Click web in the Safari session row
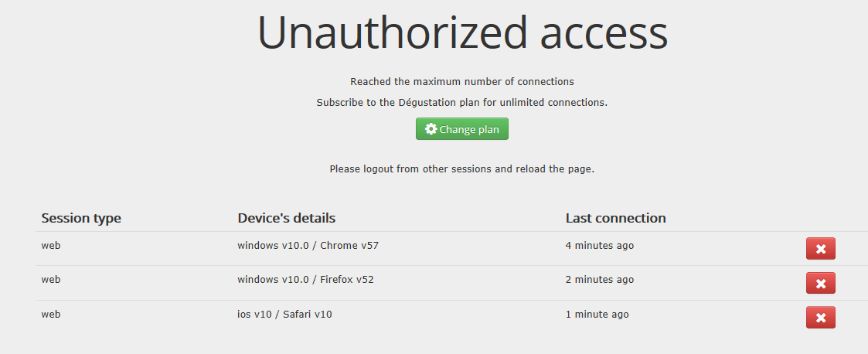Image resolution: width=868 pixels, height=354 pixels. click(x=51, y=315)
